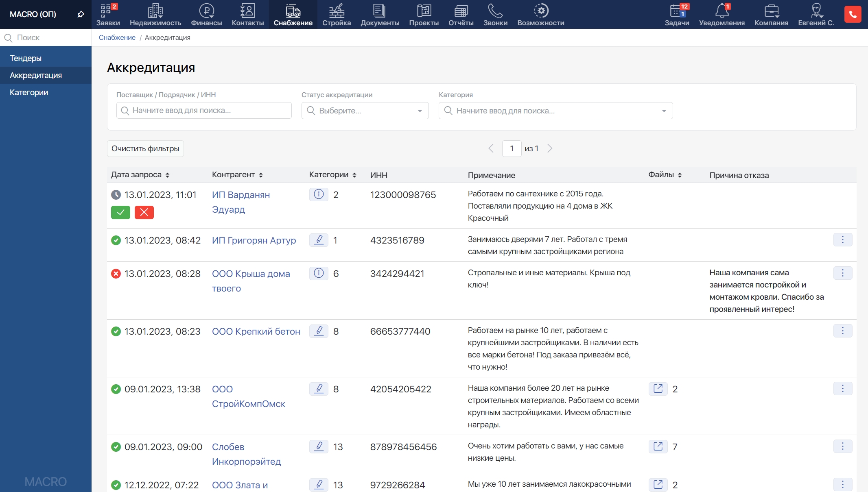Focus Поставщик / Подрядчик / ИНН search field
The width and height of the screenshot is (868, 492).
[204, 111]
